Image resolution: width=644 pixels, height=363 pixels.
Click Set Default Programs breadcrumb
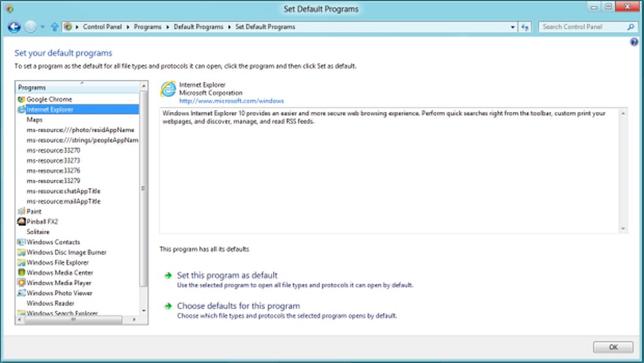(265, 27)
